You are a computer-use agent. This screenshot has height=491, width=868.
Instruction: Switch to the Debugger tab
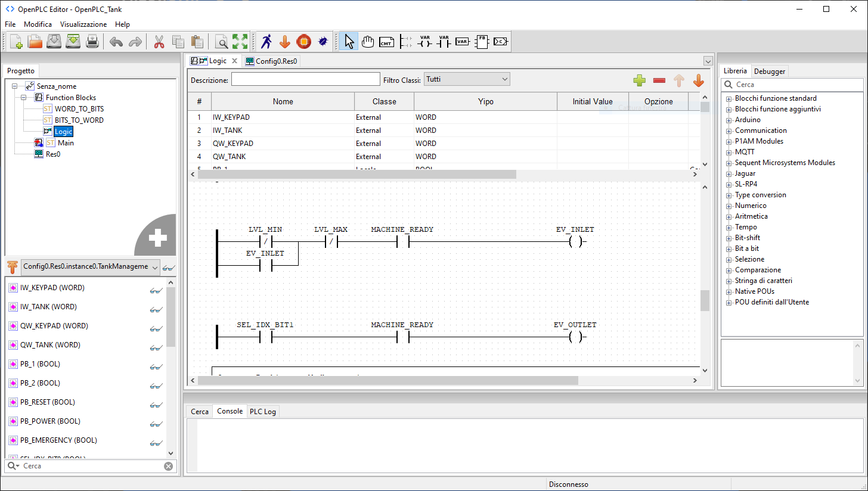(770, 72)
